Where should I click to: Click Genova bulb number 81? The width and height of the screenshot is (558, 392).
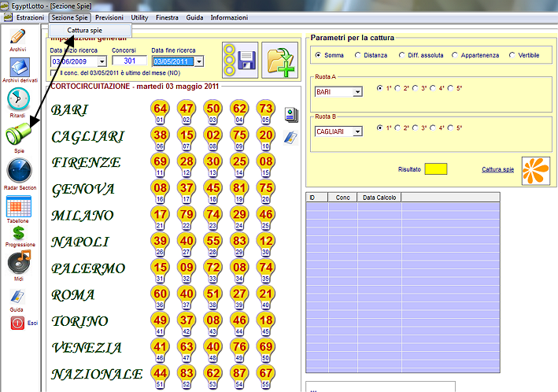239,191
